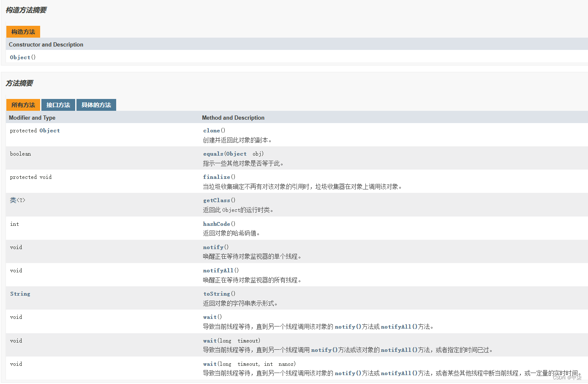Open the wait(long timeout, int nanos) documentation
The width and height of the screenshot is (588, 384).
click(x=210, y=364)
